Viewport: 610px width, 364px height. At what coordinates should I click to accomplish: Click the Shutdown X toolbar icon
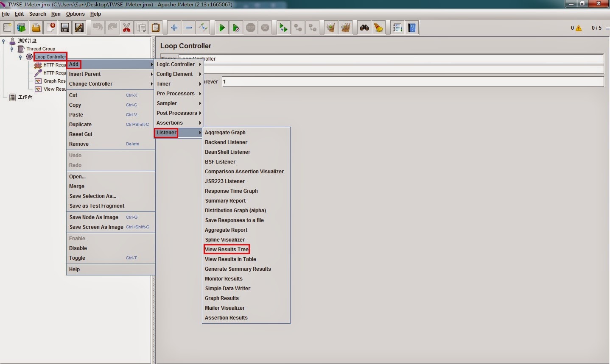click(x=265, y=28)
